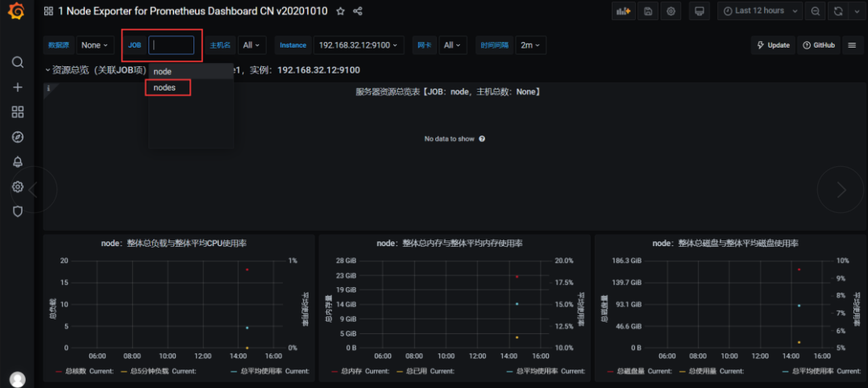The image size is (868, 388).
Task: Open the sidebar Alerting bell
Action: (x=18, y=162)
